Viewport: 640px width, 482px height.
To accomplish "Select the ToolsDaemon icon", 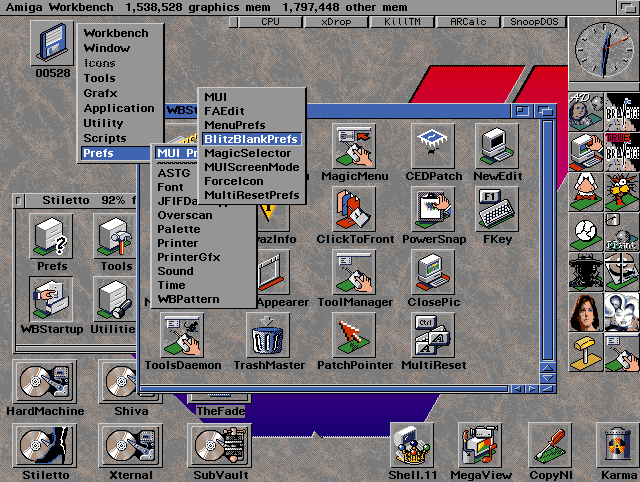I will pyautogui.click(x=182, y=335).
